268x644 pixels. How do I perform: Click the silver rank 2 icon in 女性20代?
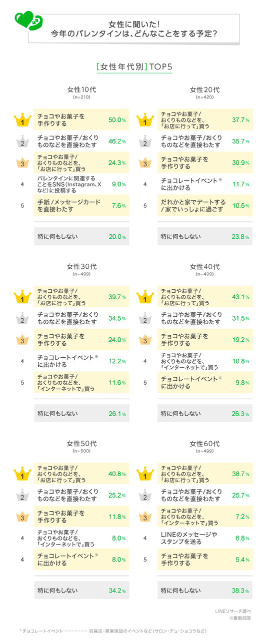pos(145,142)
